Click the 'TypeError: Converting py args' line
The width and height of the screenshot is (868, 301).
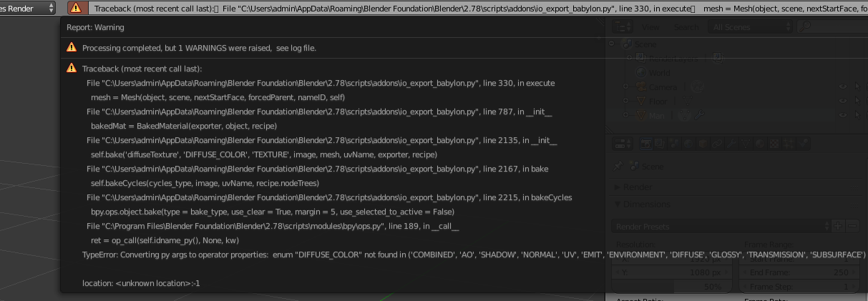pos(474,255)
